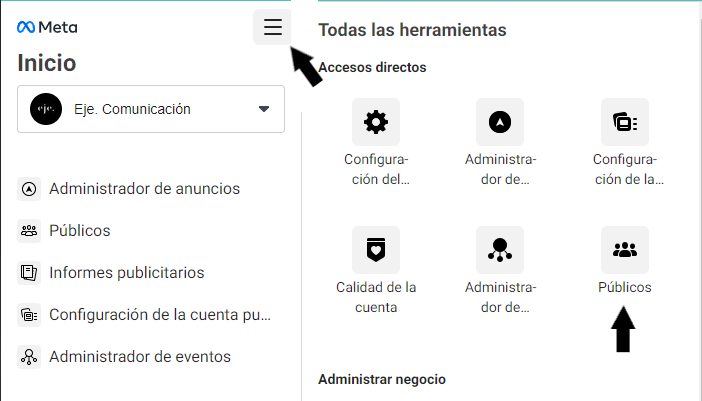Open the hamburger menu for all tools

272,27
